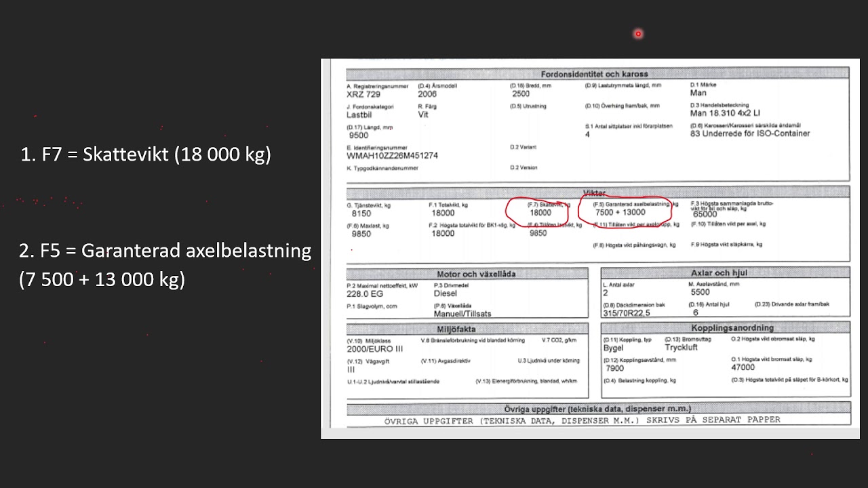Select the label "(D.12) Kopplingsavstånd, mm"
The height and width of the screenshot is (488, 868).
click(639, 360)
